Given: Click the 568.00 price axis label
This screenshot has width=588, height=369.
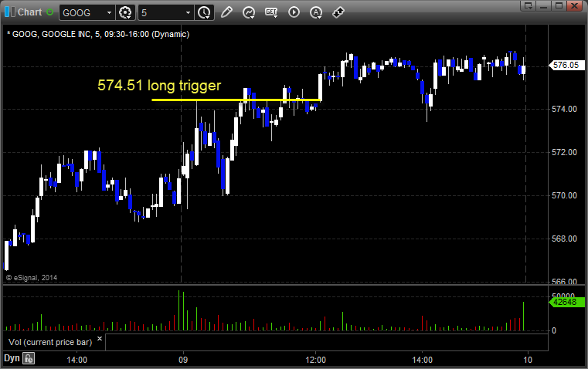Looking at the screenshot, I should (x=564, y=239).
